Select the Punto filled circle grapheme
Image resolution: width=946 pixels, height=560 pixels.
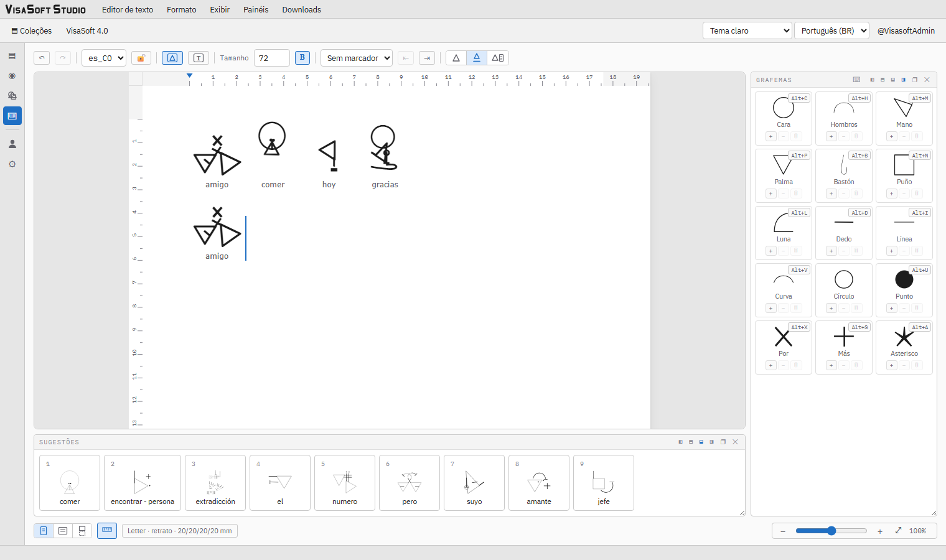[904, 290]
